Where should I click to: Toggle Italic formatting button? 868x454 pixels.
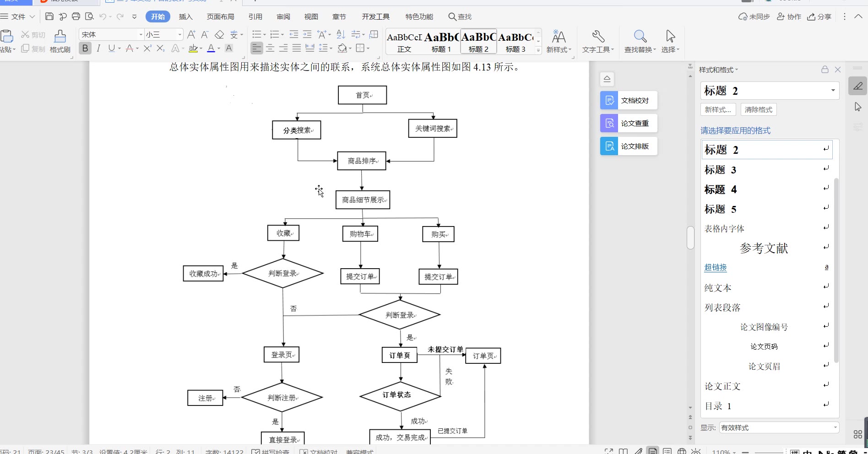coord(98,48)
